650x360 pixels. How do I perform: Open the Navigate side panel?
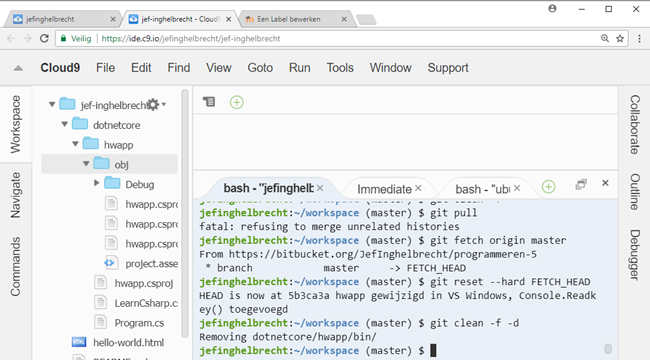[15, 195]
